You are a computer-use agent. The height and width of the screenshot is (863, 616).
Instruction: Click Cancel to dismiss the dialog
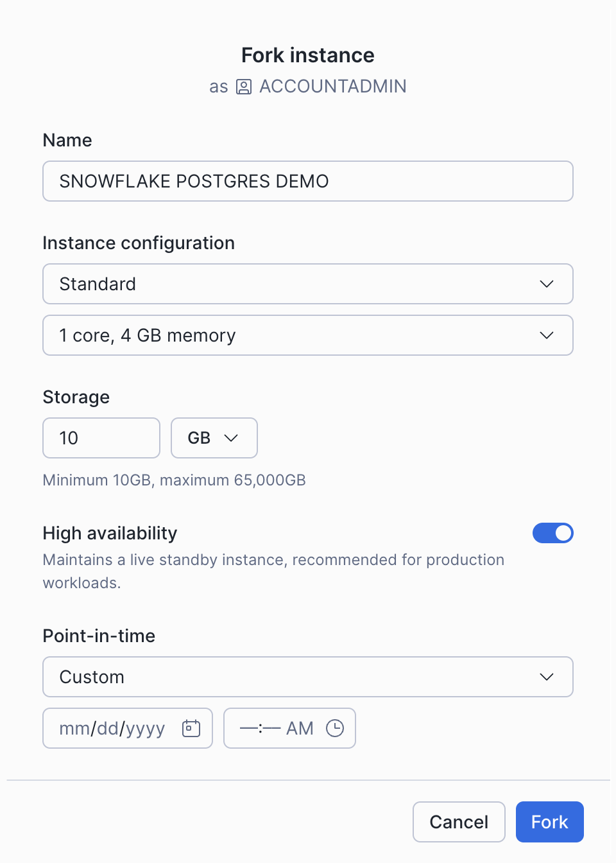click(x=459, y=822)
